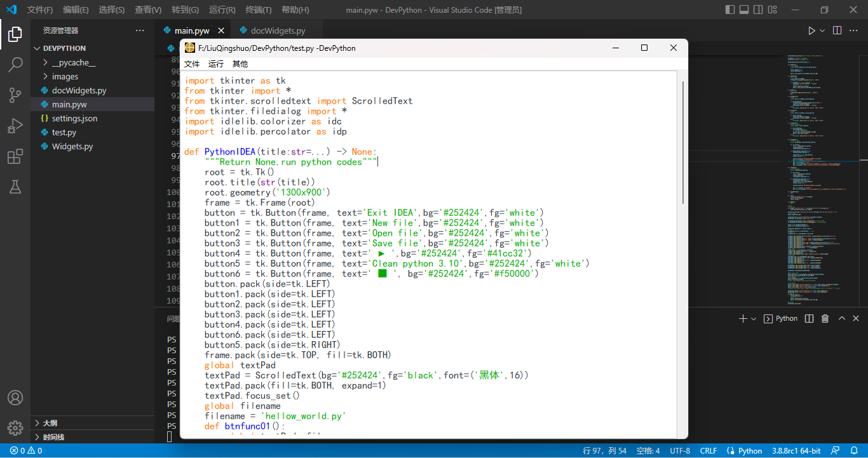Open the Source Control view

15,95
